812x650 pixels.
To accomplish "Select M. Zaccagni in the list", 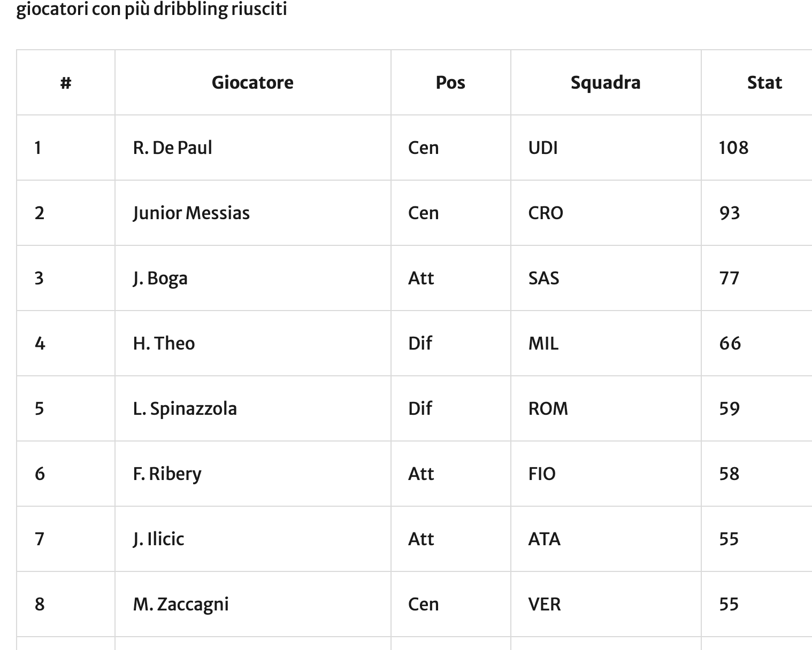I will coord(180,604).
